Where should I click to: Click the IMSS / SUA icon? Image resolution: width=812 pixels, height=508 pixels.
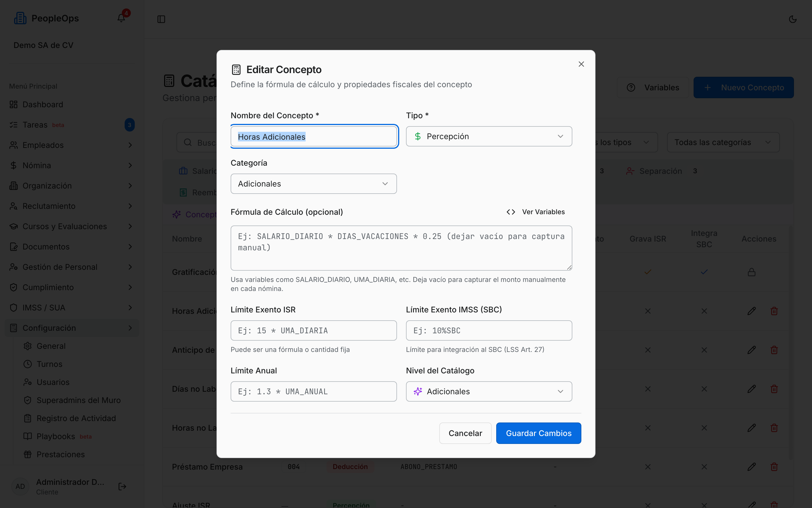(x=14, y=308)
